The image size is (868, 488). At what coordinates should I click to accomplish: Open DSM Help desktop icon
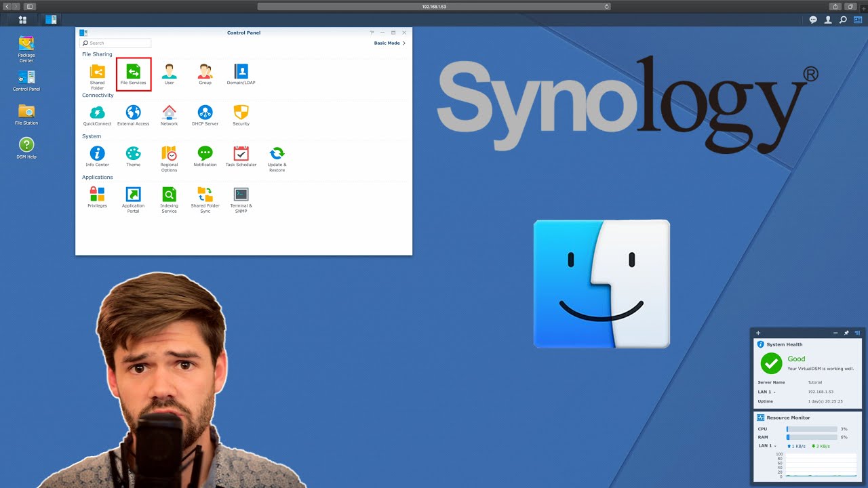[x=26, y=148]
